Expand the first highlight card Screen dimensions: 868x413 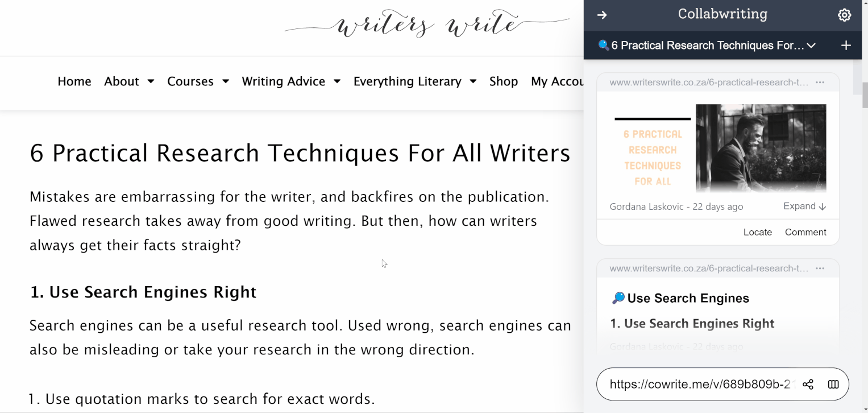tap(804, 206)
